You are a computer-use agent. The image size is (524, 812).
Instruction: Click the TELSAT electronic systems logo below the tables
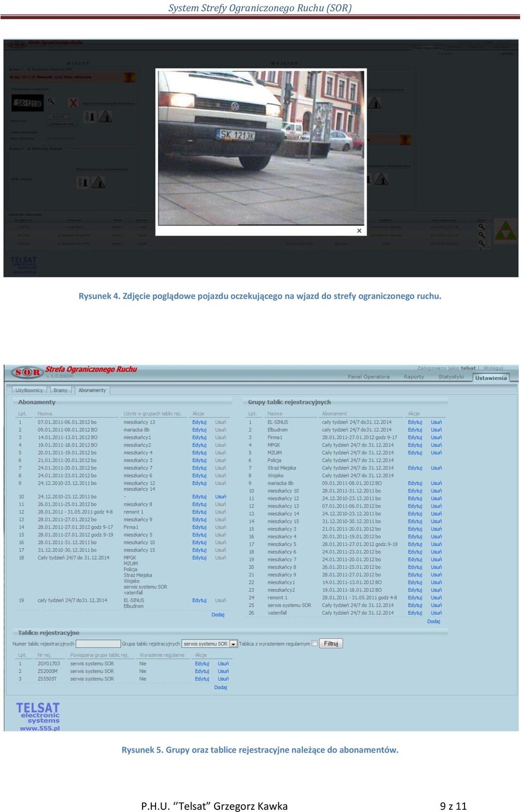click(x=38, y=713)
